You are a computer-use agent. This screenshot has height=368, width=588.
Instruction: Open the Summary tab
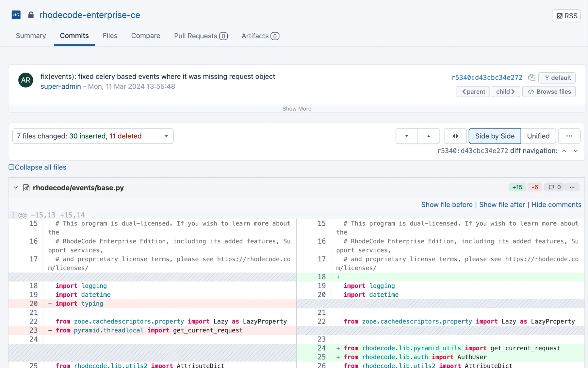[x=31, y=36]
